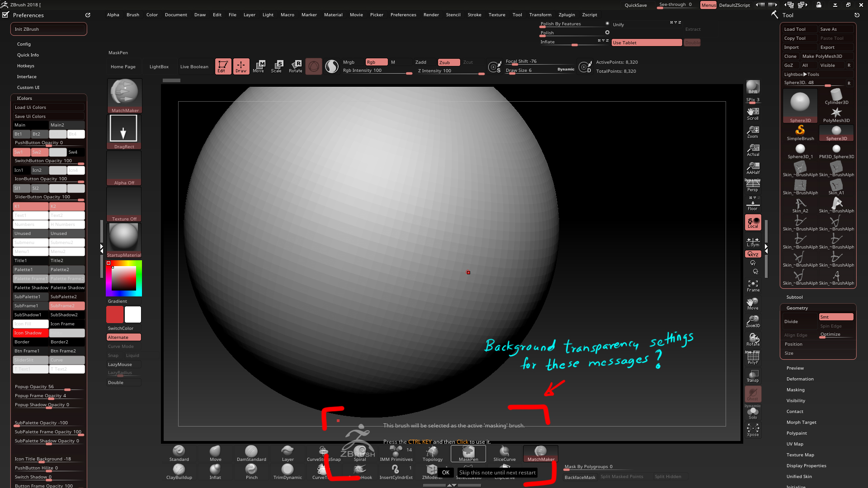
Task: Click the QuickSave button
Action: pyautogui.click(x=636, y=5)
